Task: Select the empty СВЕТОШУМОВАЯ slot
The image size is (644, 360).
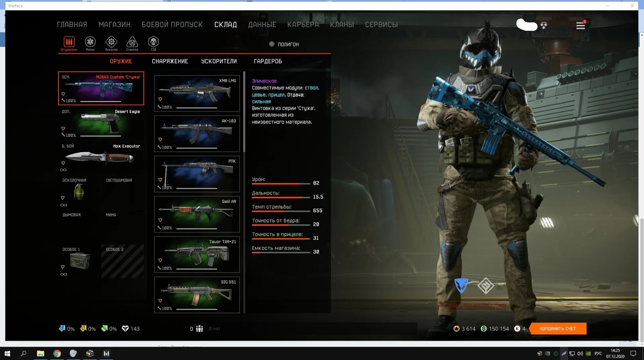Action: [123, 193]
